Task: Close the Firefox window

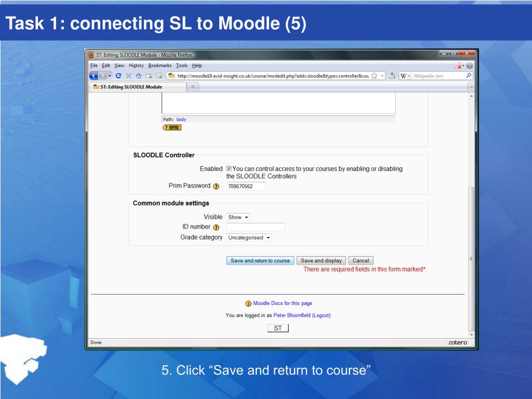Action: (467, 54)
